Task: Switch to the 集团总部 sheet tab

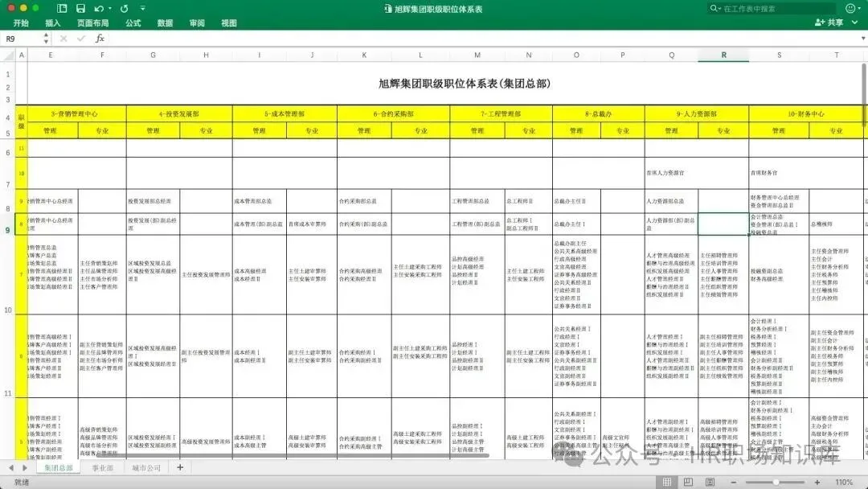Action: pos(59,468)
